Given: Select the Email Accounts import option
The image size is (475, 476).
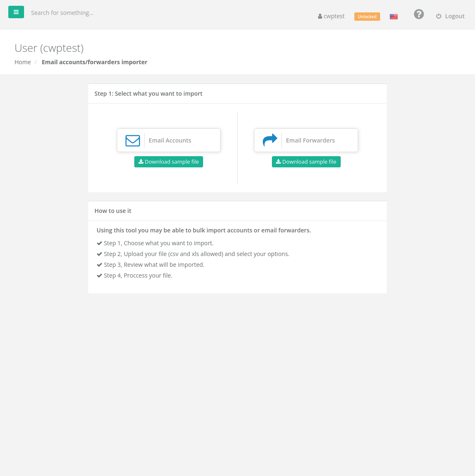Looking at the screenshot, I should coord(169,140).
